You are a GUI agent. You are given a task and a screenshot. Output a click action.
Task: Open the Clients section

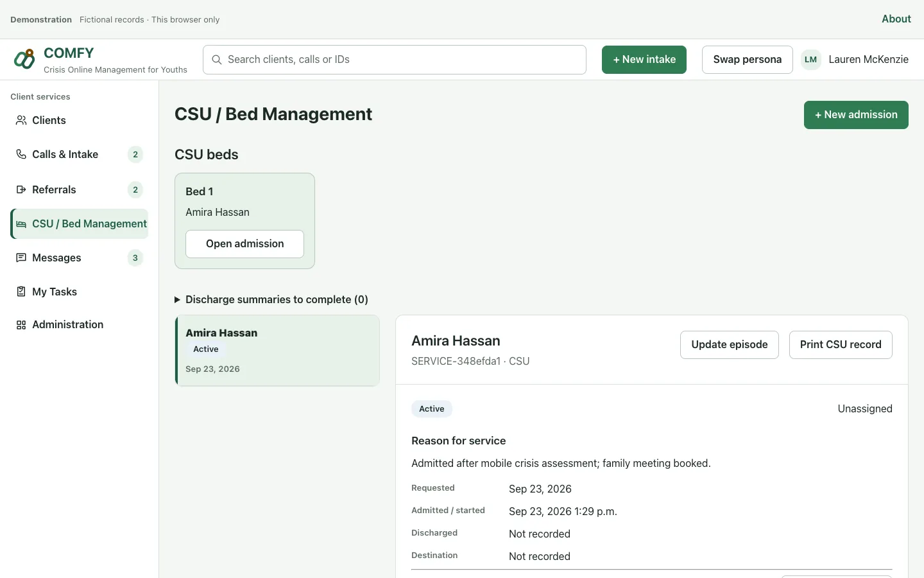click(x=79, y=120)
